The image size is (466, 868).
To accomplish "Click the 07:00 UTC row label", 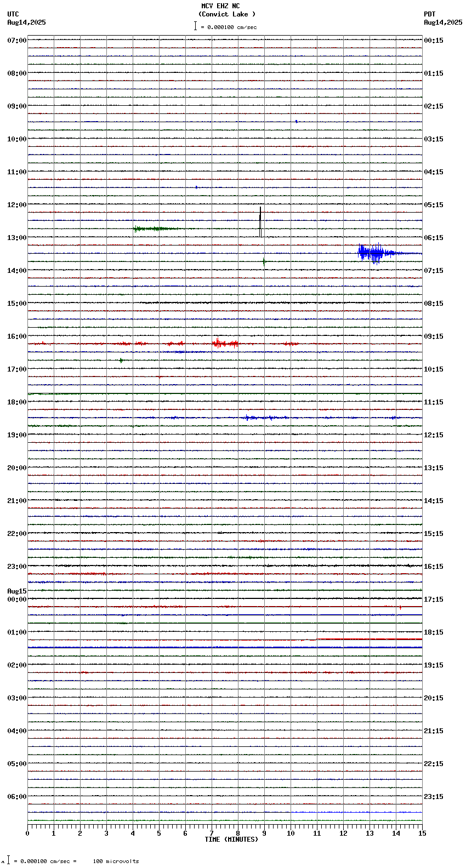I will point(17,41).
